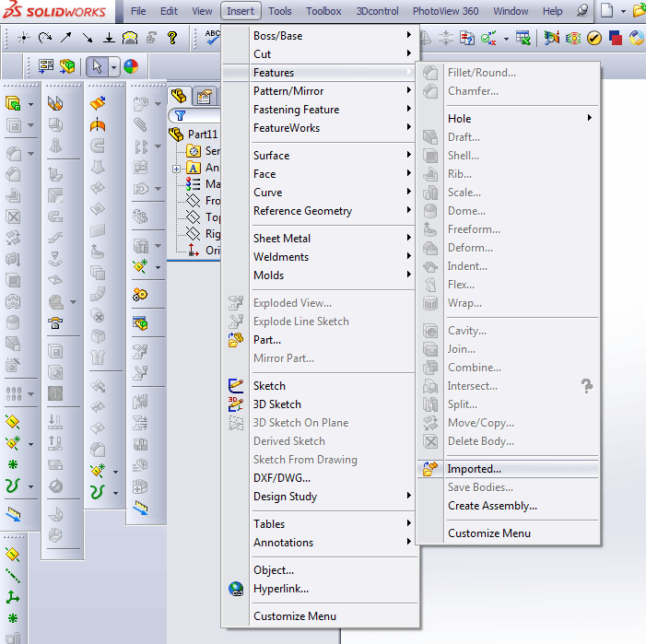This screenshot has width=646, height=644.
Task: Click the Hyperlink globe icon
Action: (236, 589)
